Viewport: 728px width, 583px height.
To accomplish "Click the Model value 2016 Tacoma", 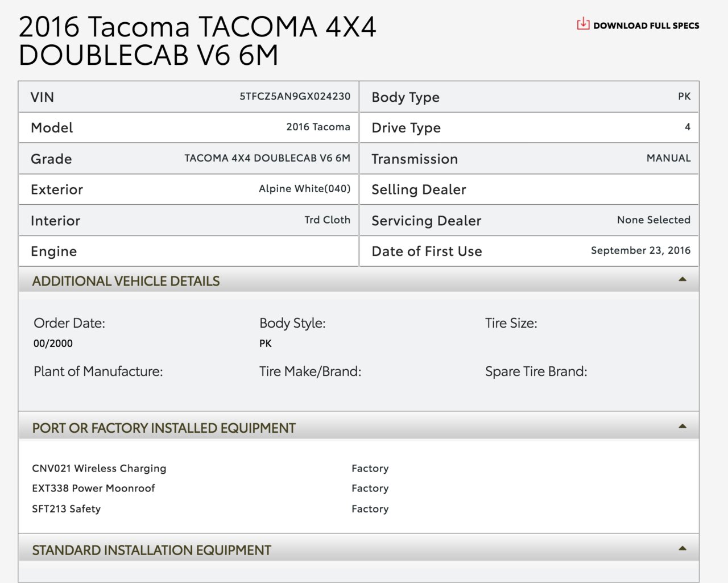I will click(318, 127).
